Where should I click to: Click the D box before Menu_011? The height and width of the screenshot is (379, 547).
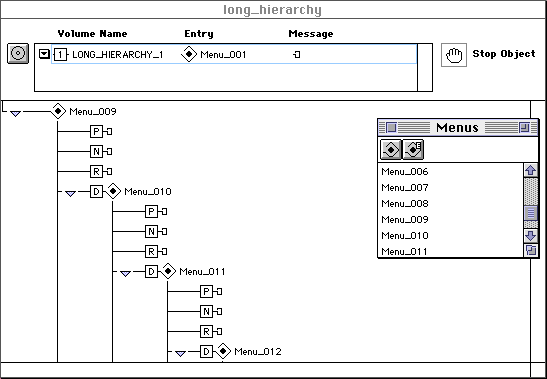point(151,271)
